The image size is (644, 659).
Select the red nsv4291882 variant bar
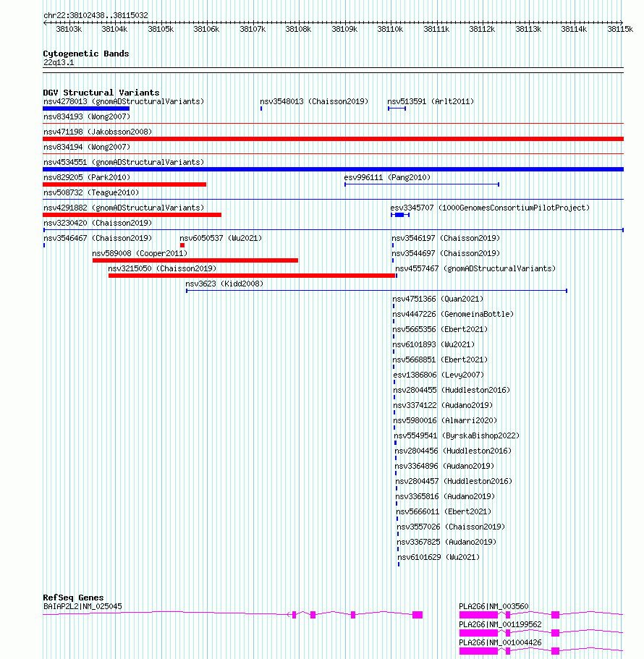132,215
